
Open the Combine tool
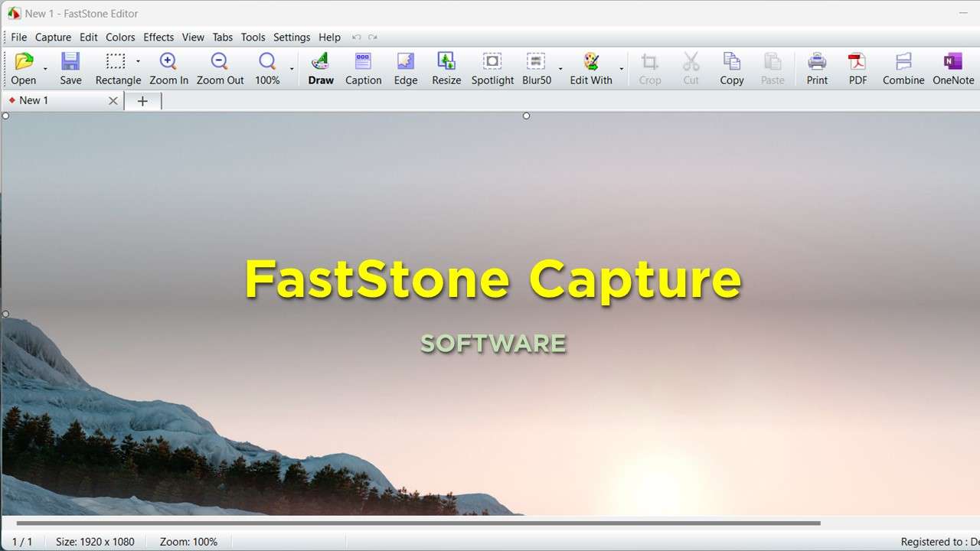click(x=903, y=68)
